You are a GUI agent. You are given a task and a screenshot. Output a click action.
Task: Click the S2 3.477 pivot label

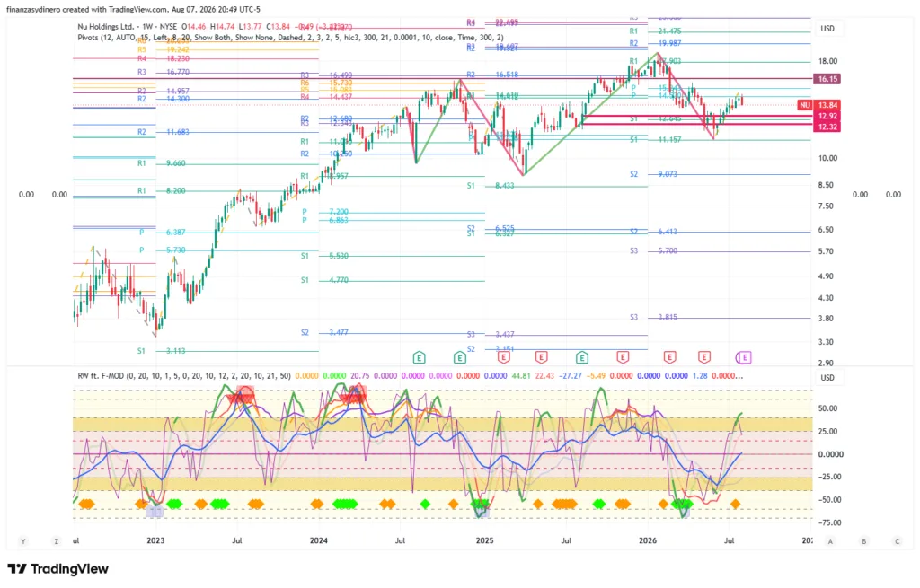pyautogui.click(x=324, y=333)
